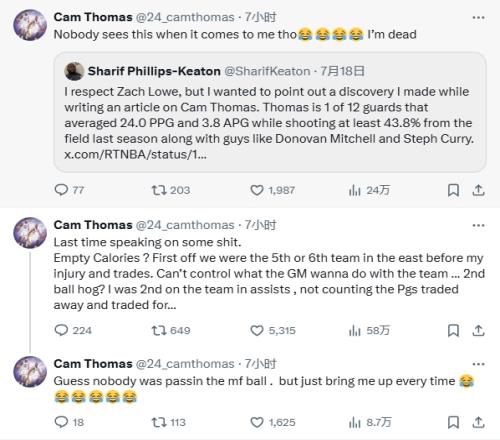Open the @SharifKeaton profile handle
This screenshot has width=500, height=440.
pos(267,71)
